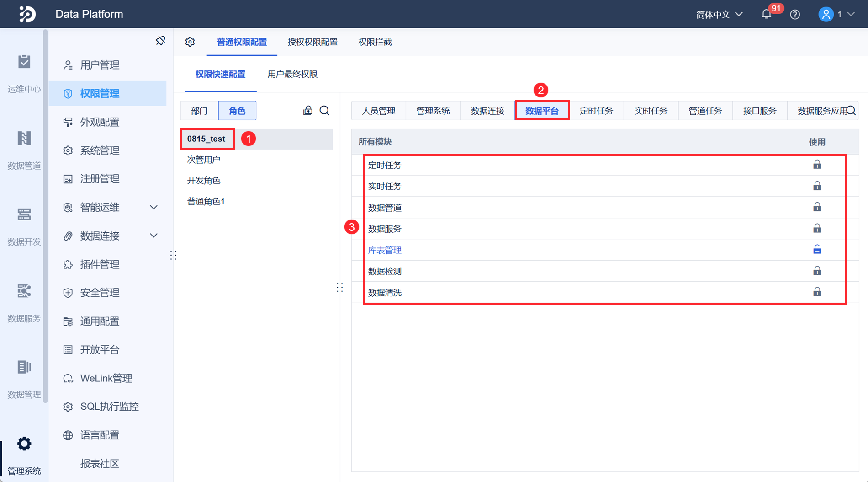Click the settings gear beside 普通权限配置
868x482 pixels.
(x=190, y=42)
